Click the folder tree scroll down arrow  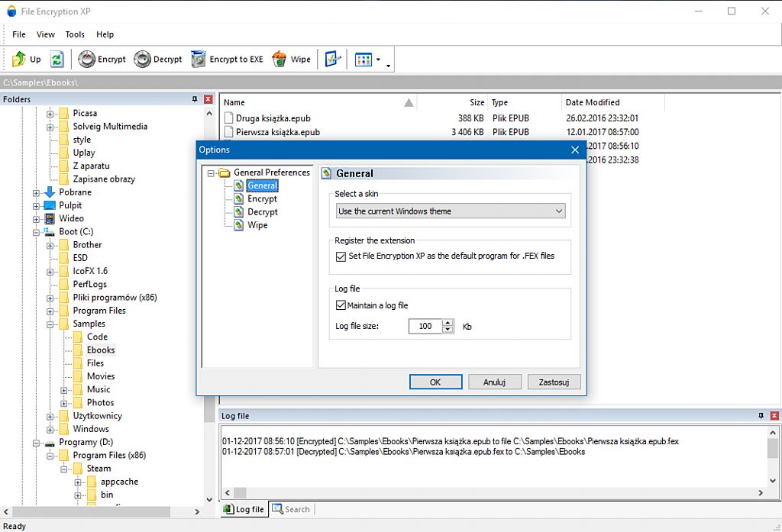pyautogui.click(x=209, y=500)
